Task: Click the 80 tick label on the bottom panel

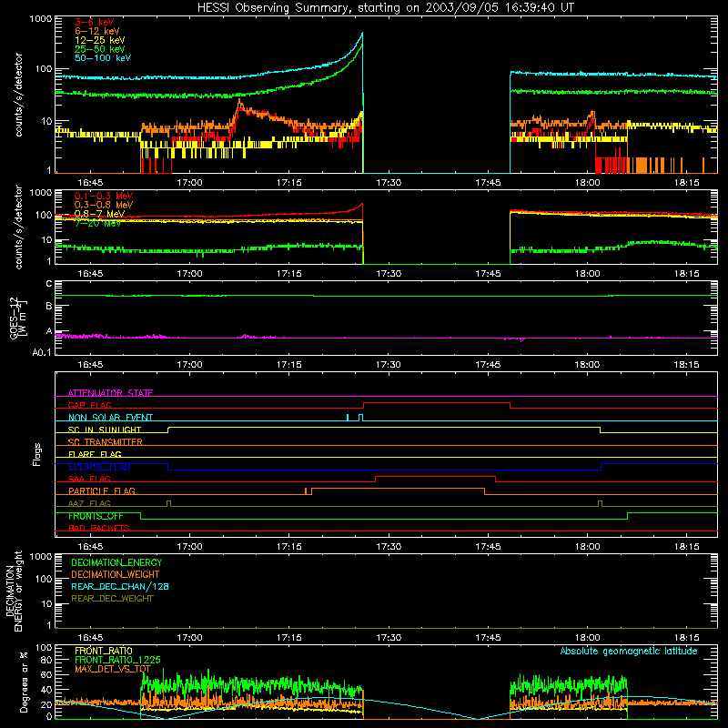Action: click(x=46, y=660)
